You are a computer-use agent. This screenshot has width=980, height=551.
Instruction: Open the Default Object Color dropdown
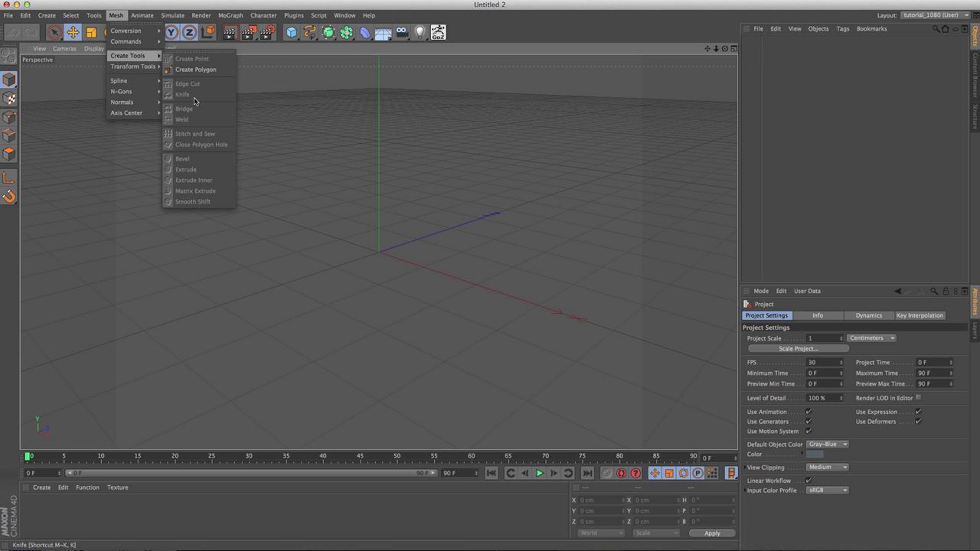827,444
